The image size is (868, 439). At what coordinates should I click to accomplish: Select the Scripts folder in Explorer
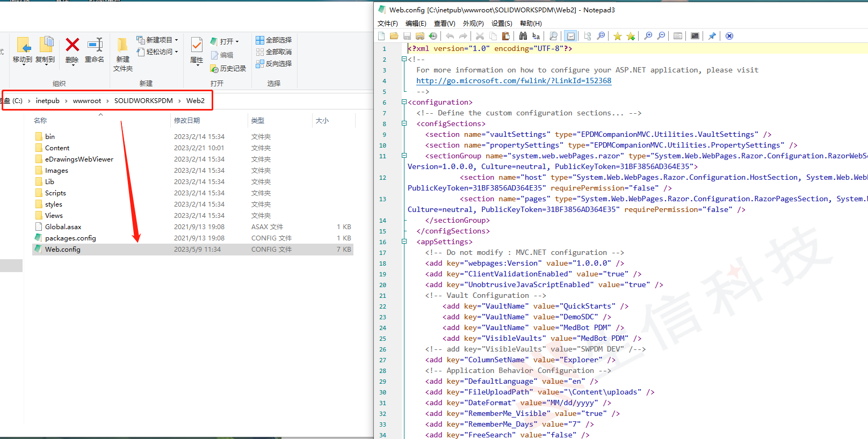pos(193,193)
